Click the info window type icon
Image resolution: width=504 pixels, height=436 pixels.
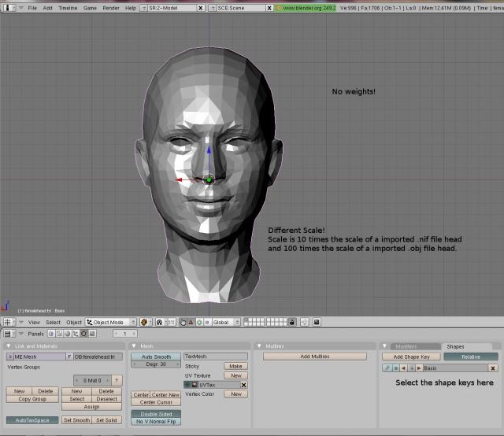8,8
